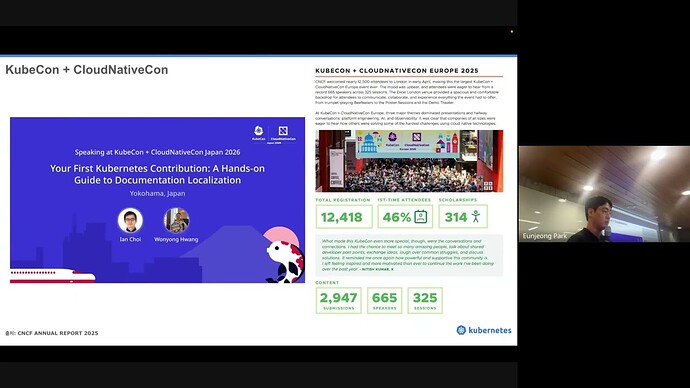Click the CloudNativeCon logo in blue banner
Image resolution: width=690 pixels, height=388 pixels.
click(x=283, y=134)
